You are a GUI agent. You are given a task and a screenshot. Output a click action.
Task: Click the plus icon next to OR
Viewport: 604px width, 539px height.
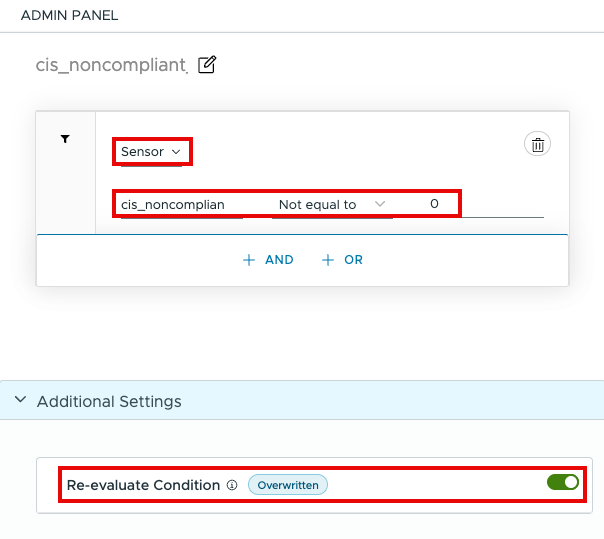click(x=327, y=260)
